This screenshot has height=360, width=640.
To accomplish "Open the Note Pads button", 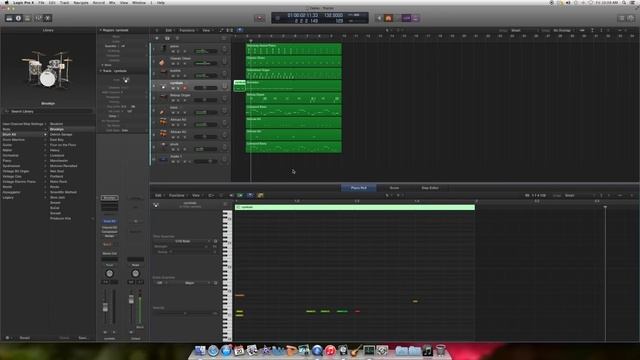I will point(631,18).
